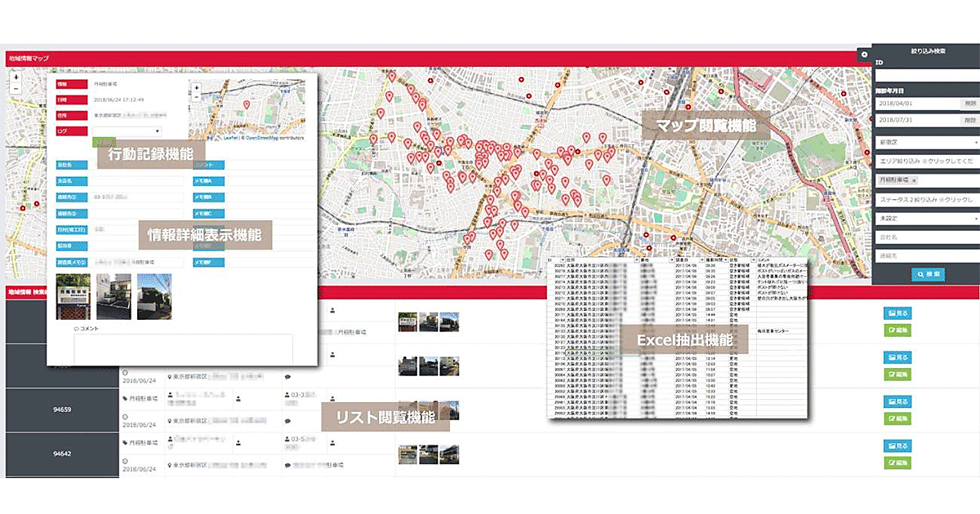
Task: Click the gear icon beside the search panel
Action: pos(864,54)
